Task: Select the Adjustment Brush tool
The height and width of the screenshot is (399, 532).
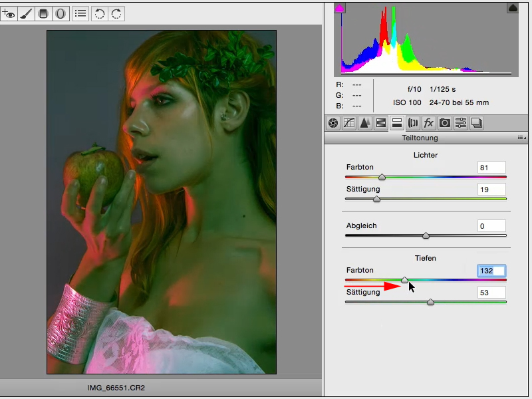Action: coord(26,14)
